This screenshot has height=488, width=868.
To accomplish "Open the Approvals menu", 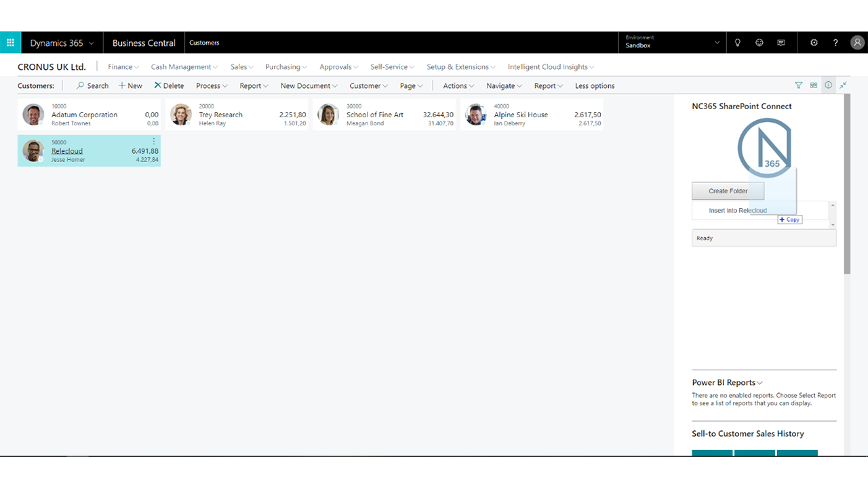I will point(339,67).
